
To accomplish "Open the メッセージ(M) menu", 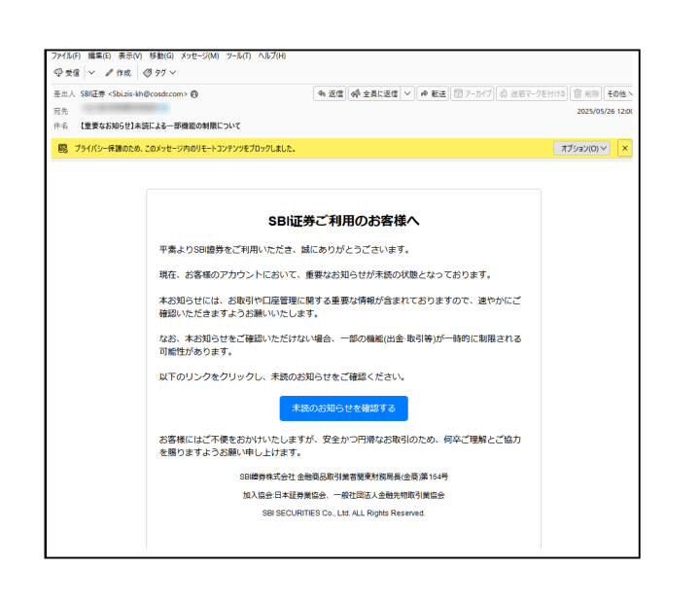I will click(x=199, y=55).
